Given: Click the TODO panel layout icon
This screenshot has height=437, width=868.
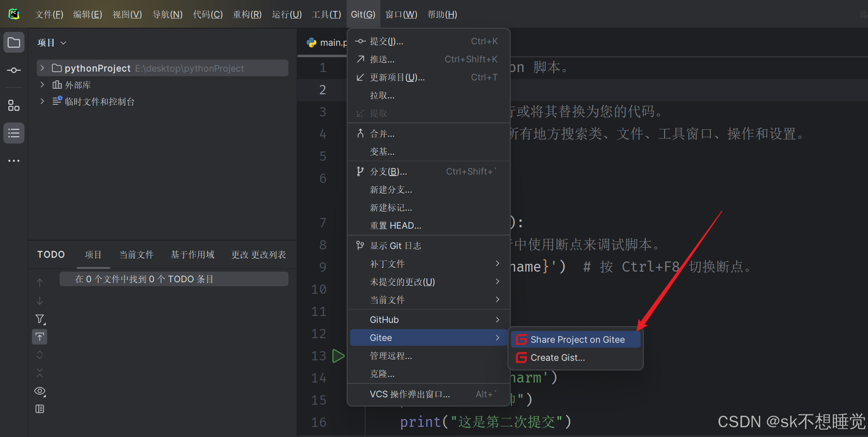Looking at the screenshot, I should [40, 409].
